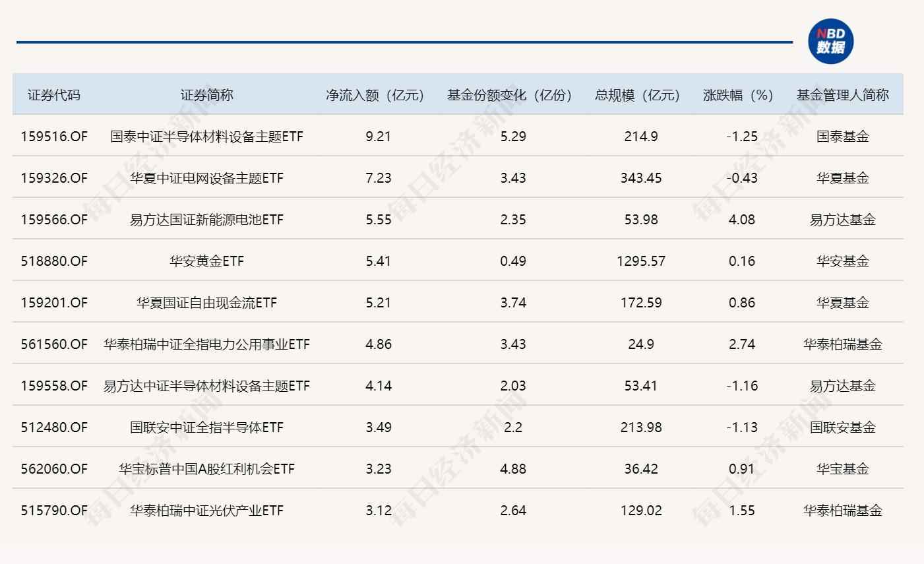Select the 4.08 price change value
This screenshot has width=924, height=564.
point(741,220)
